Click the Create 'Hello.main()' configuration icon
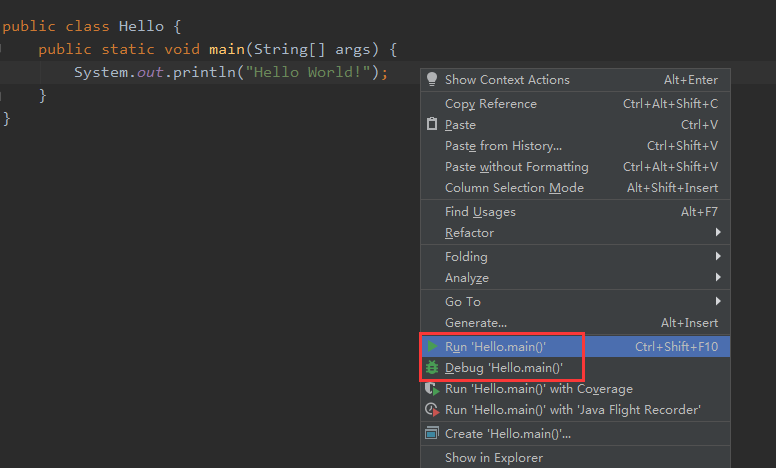 point(432,433)
